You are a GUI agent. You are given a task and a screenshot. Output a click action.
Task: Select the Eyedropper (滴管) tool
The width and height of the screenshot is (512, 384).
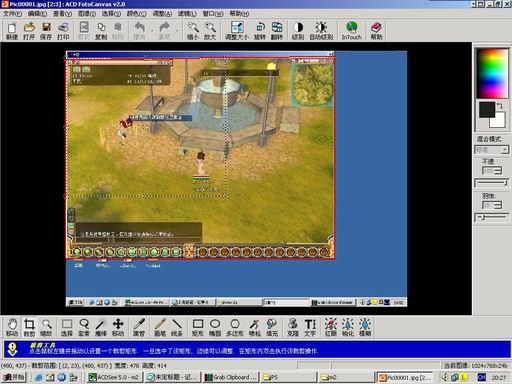tap(139, 327)
